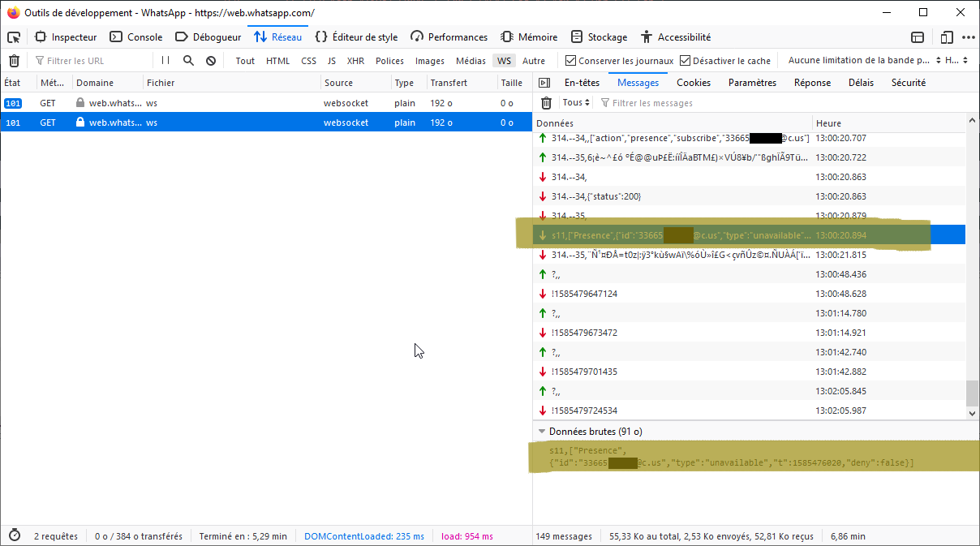Clear WebSocket messages with trash icon
This screenshot has height=546, width=980.
[547, 103]
